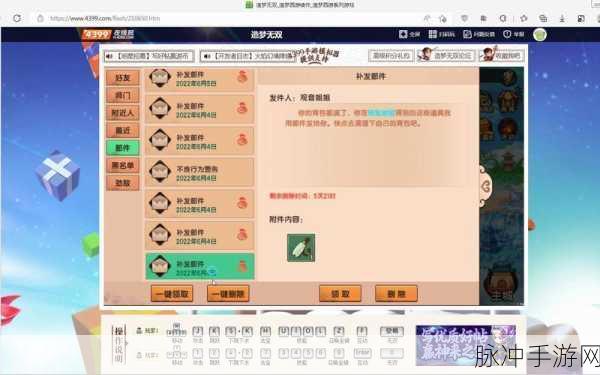Switch to the 师门 tab
The image size is (600, 375).
123,95
